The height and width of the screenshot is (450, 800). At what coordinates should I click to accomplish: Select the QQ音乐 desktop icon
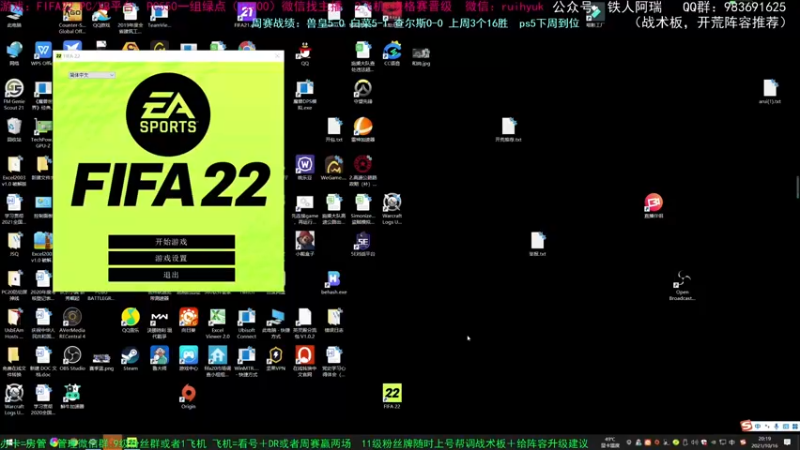tap(130, 318)
